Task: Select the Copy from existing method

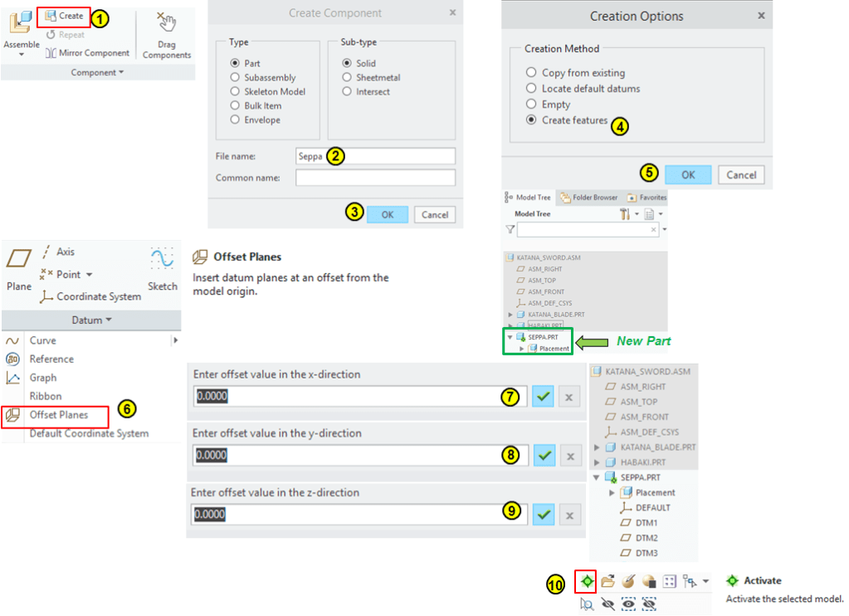Action: click(532, 73)
